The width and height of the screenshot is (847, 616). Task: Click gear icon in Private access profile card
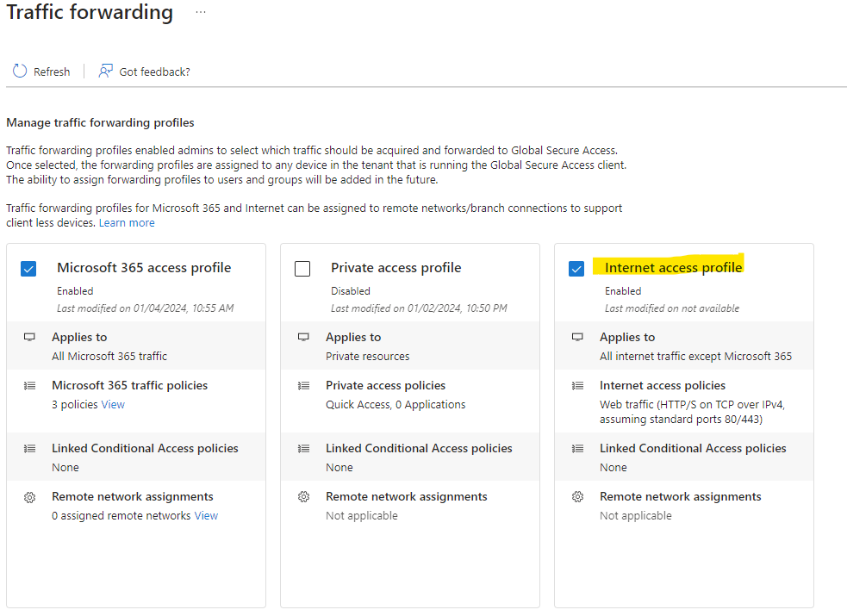(303, 497)
